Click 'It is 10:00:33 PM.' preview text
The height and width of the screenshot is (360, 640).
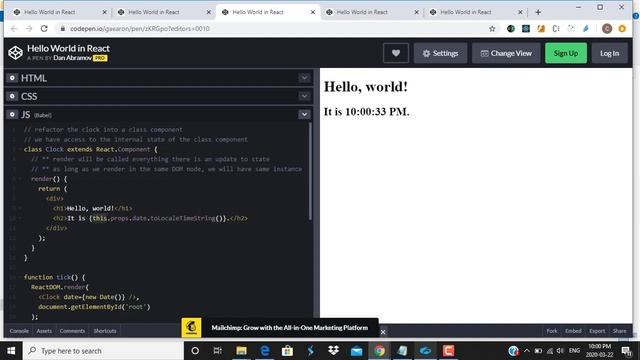[x=367, y=111]
